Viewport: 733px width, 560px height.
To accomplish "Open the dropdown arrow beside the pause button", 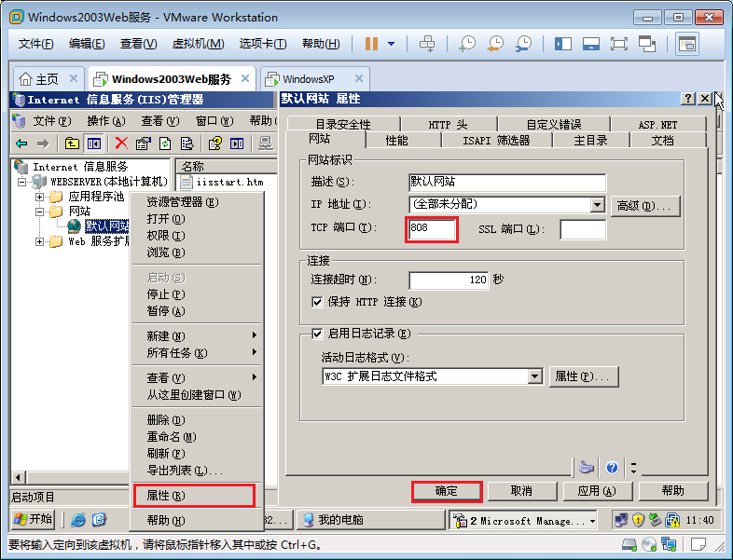I will pos(392,44).
